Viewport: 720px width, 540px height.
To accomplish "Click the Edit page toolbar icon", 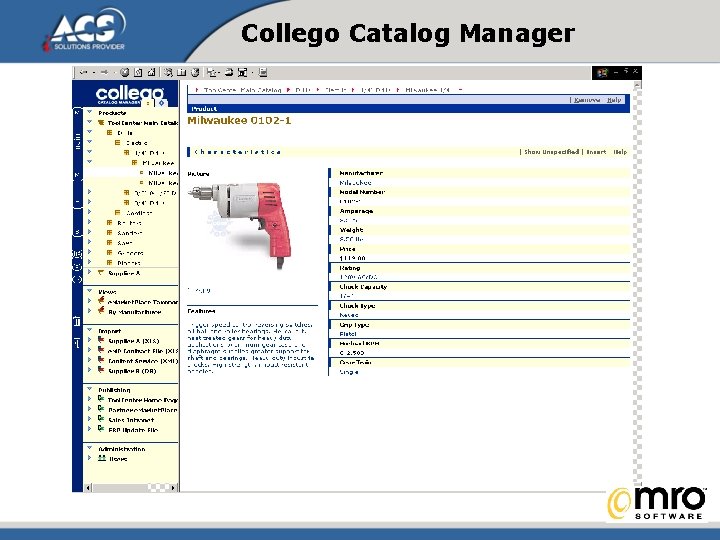I will [242, 72].
